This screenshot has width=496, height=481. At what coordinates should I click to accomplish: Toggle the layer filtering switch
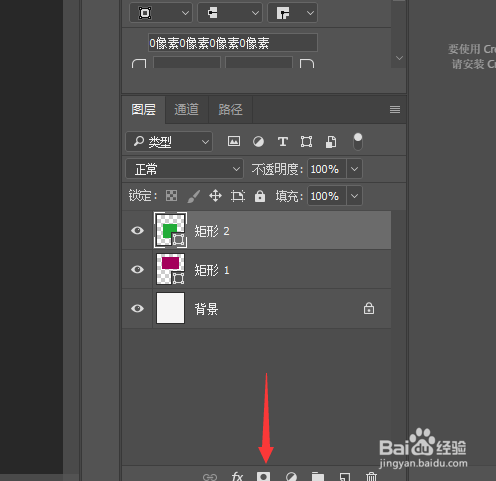358,142
